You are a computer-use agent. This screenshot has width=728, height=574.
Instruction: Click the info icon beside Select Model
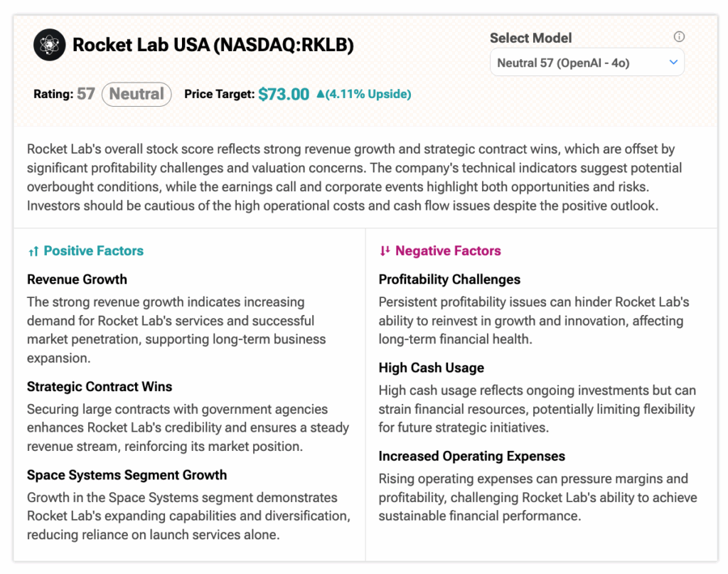coord(679,37)
